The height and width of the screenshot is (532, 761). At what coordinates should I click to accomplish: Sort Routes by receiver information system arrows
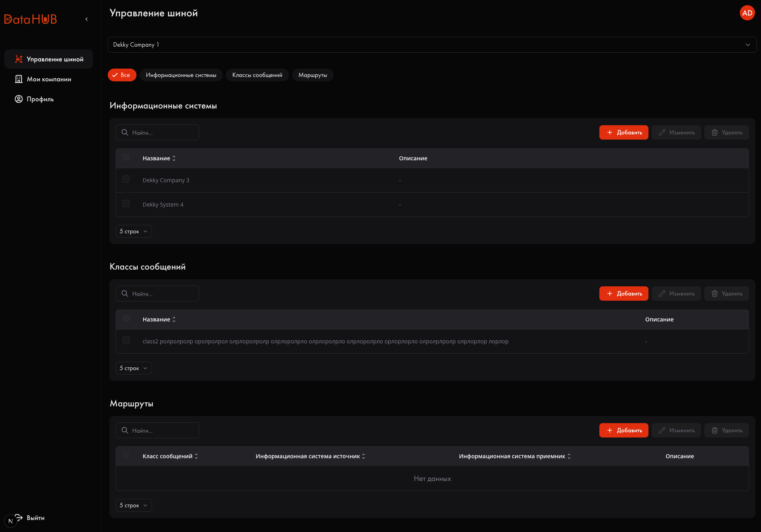click(569, 456)
